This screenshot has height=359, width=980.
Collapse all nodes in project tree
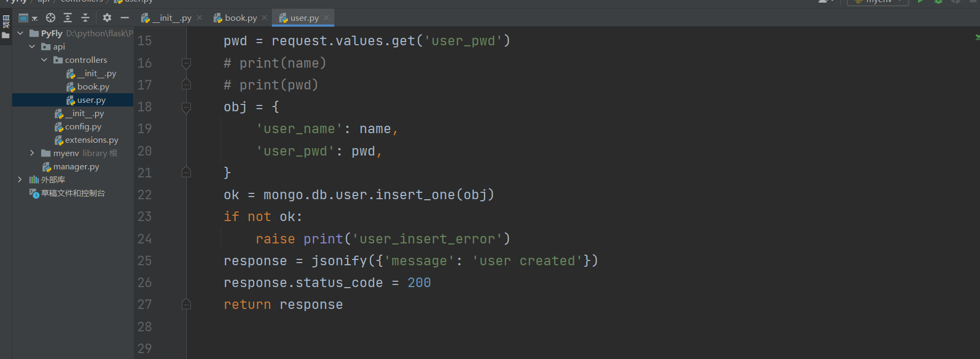tap(85, 18)
